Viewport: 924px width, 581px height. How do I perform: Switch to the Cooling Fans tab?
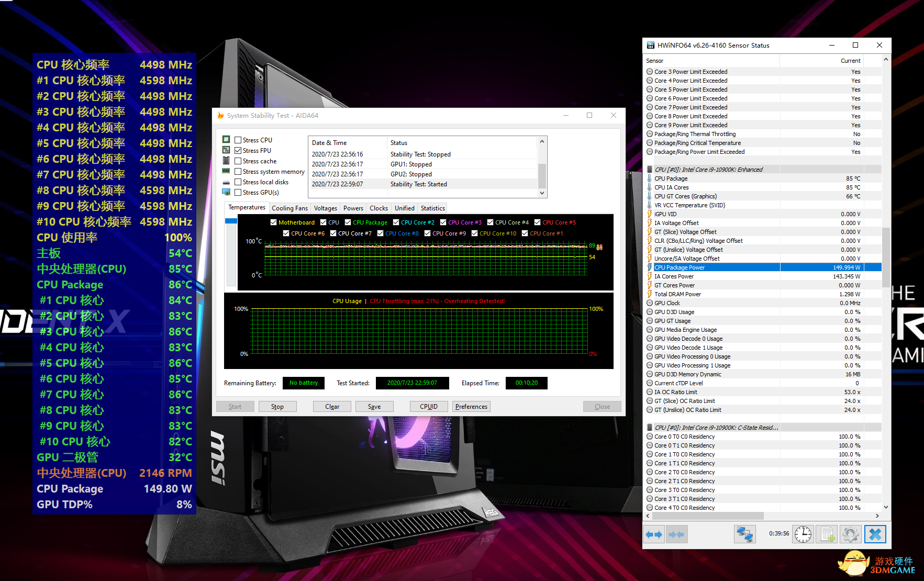pos(290,208)
